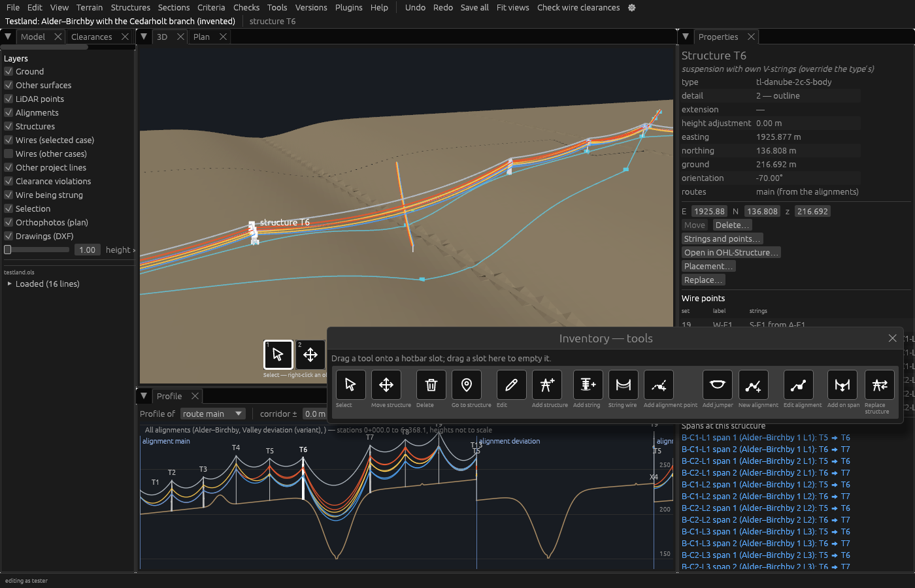Toggle Clearance violations layer visibility
The width and height of the screenshot is (915, 588).
8,181
